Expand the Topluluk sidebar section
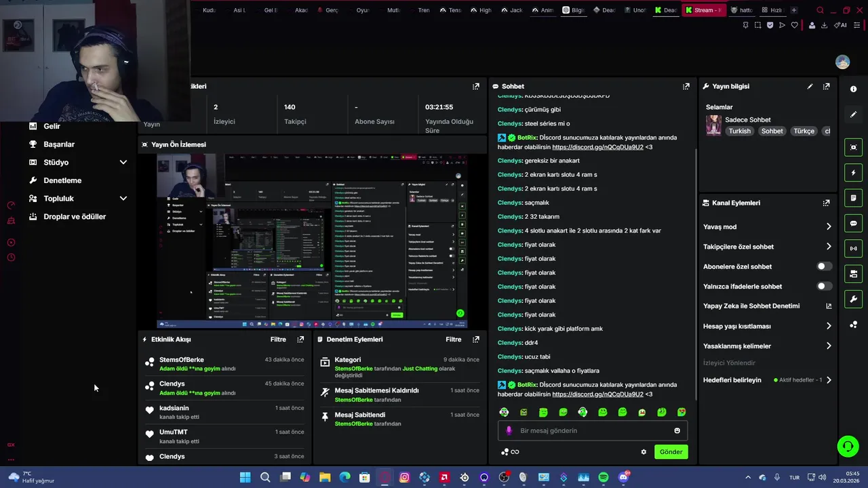This screenshot has height=488, width=868. 123,199
